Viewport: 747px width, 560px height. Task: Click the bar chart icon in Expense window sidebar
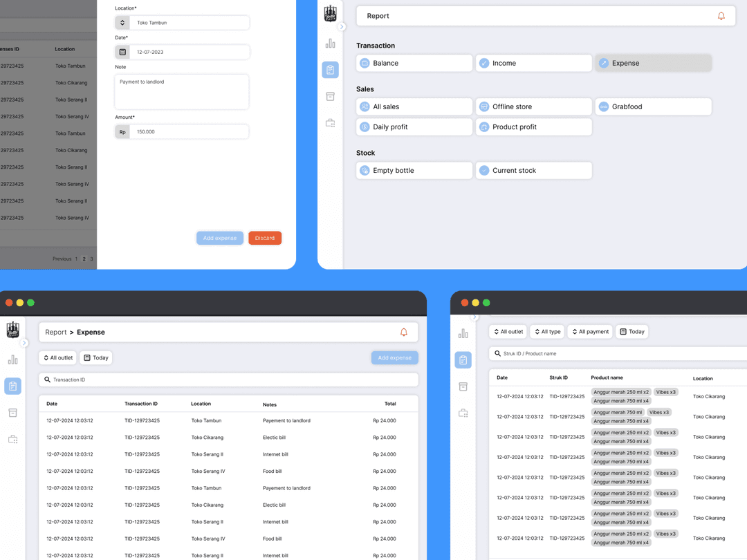coord(13,360)
